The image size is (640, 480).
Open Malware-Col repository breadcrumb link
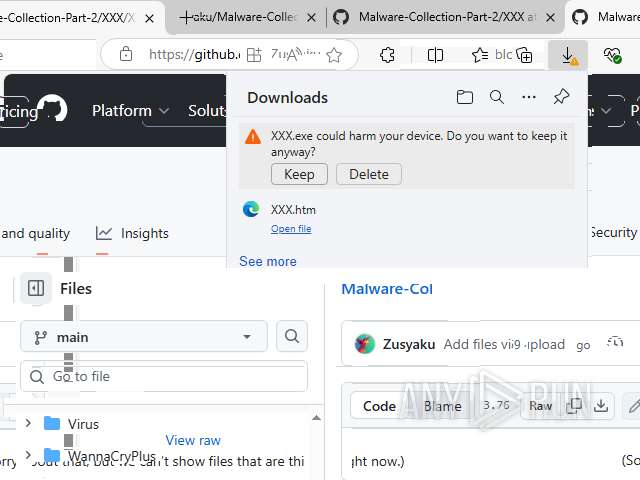tap(387, 289)
